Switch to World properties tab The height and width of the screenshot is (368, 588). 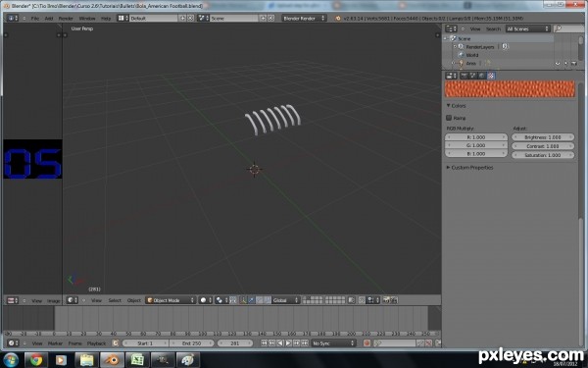click(x=482, y=76)
